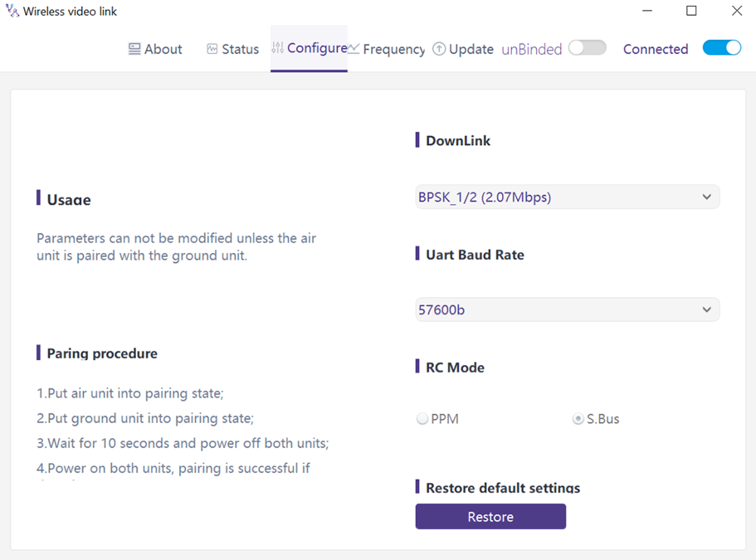Open the Frequency tab
Screen dimensions: 756x560
coord(394,49)
